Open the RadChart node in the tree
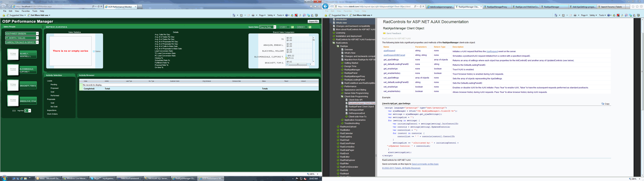Screen dimensions: 644x181 pyautogui.click(x=344, y=140)
